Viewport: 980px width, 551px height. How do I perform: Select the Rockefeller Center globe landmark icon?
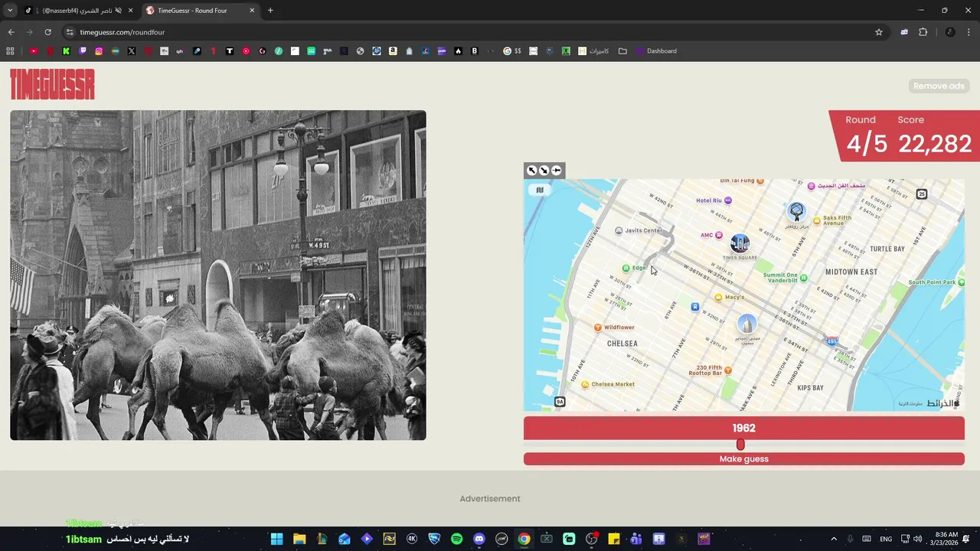(x=796, y=211)
